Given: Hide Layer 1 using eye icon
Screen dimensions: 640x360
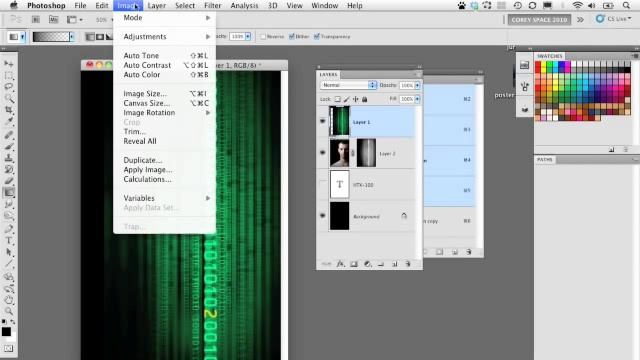Looking at the screenshot, I should click(x=322, y=121).
